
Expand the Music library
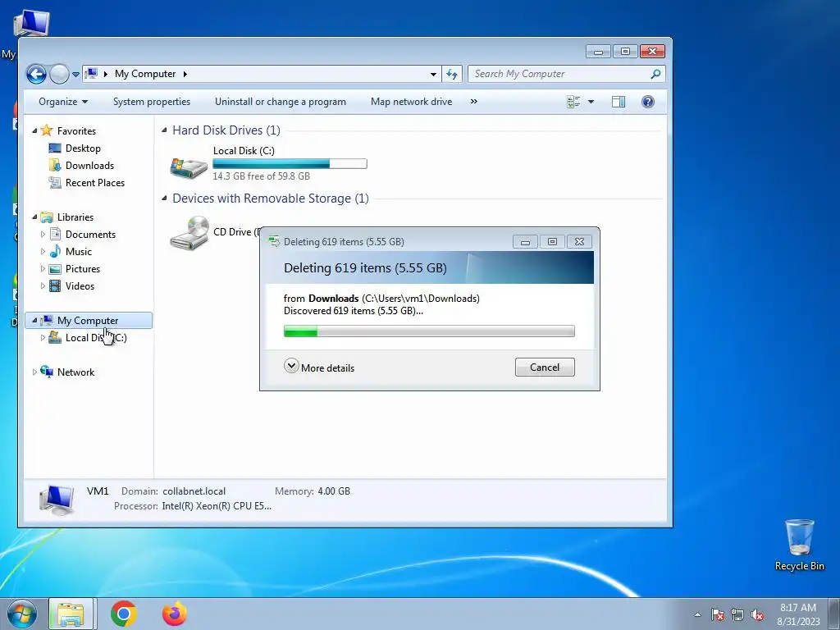coord(43,251)
